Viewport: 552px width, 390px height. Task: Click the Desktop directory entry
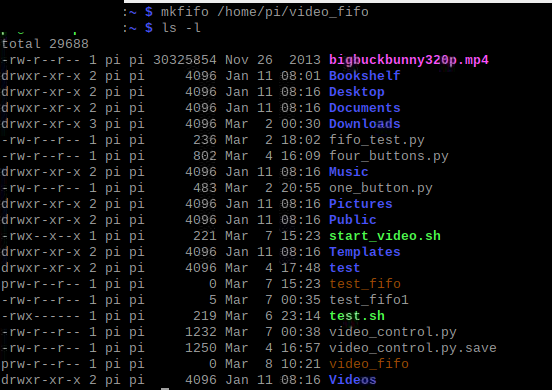357,92
